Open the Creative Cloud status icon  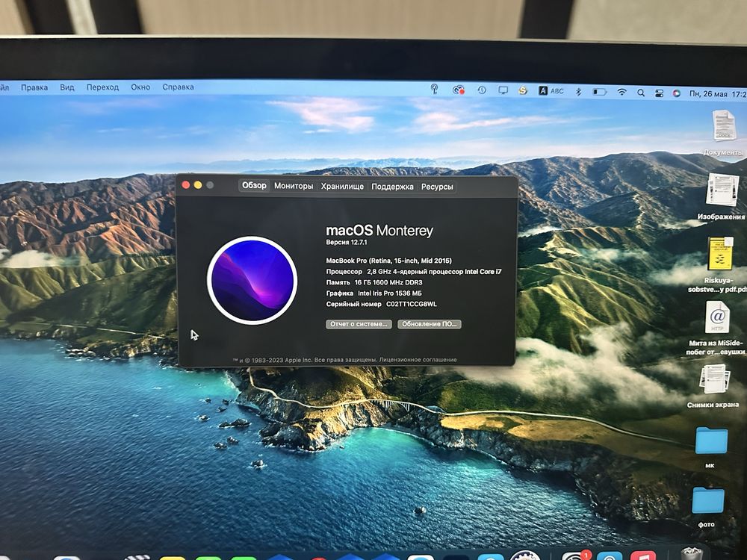(x=459, y=90)
